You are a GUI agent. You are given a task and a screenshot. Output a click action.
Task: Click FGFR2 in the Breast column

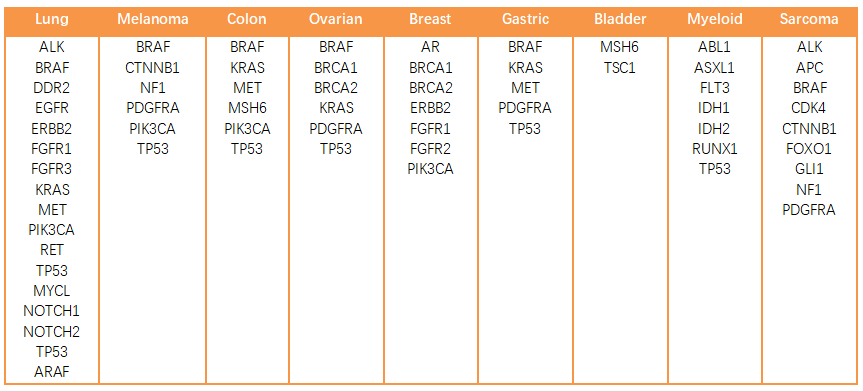point(430,149)
